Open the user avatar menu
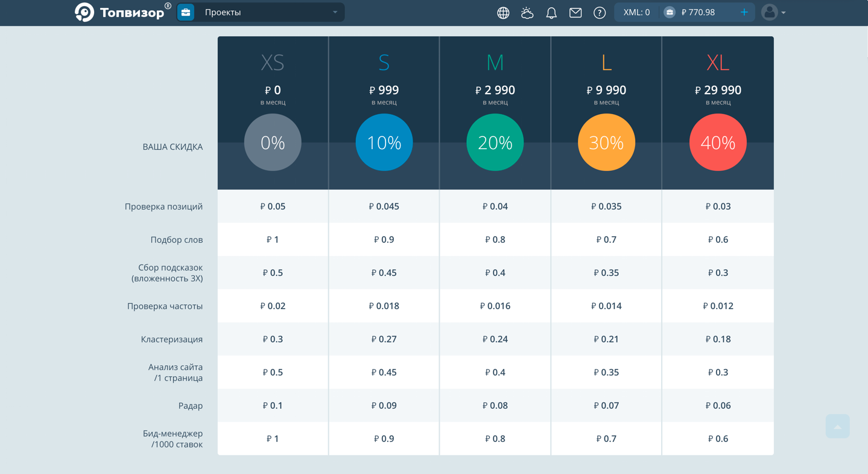Viewport: 868px width, 474px height. point(770,12)
